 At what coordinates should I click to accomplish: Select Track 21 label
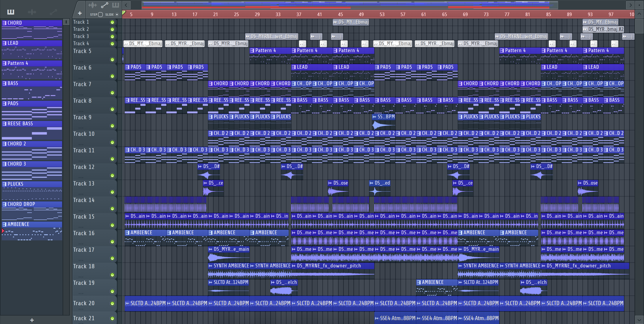click(84, 318)
